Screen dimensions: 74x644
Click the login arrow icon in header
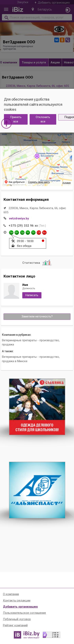67,10
